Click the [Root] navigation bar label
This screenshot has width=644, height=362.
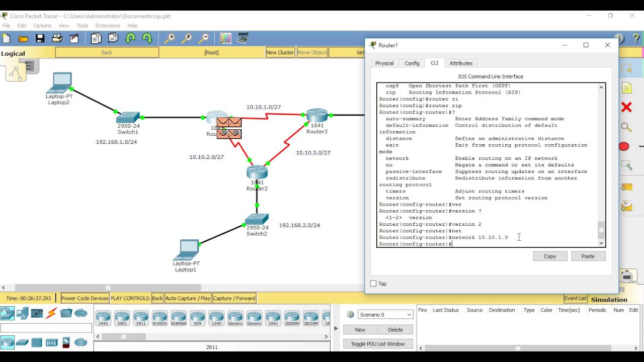[x=211, y=52]
